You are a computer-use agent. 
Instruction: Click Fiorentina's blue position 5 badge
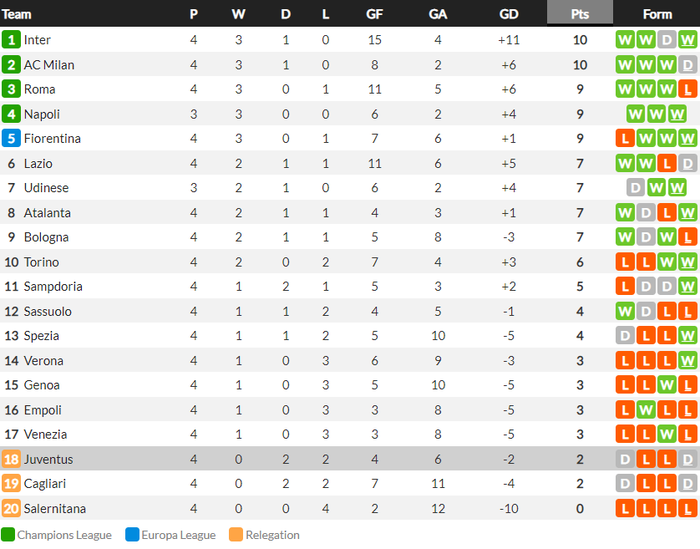[11, 139]
